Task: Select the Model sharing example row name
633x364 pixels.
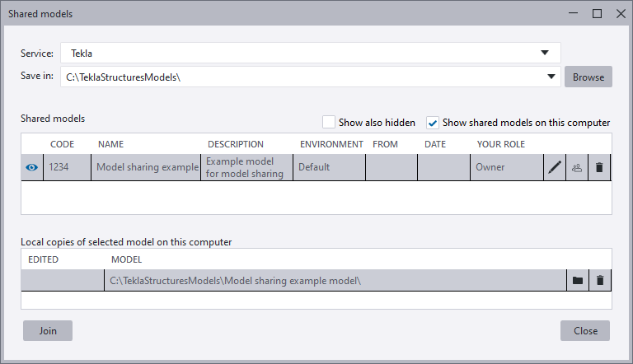Action: [x=147, y=167]
